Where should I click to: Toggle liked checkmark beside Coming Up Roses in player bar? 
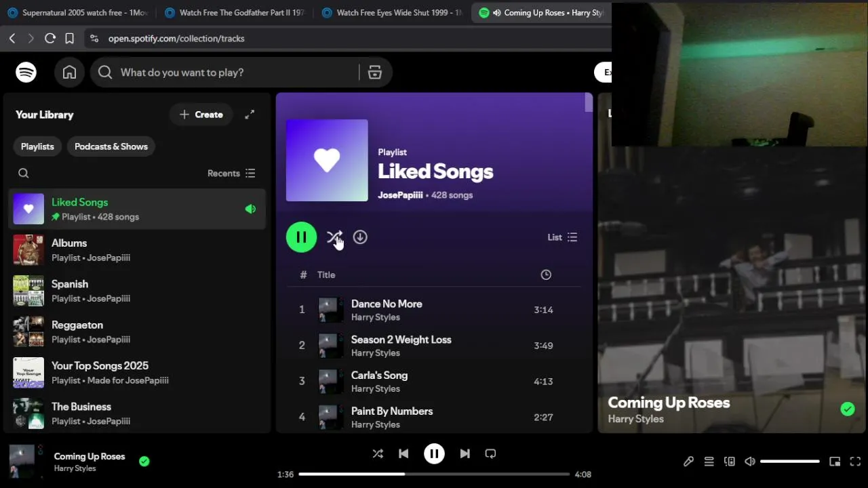pyautogui.click(x=144, y=462)
